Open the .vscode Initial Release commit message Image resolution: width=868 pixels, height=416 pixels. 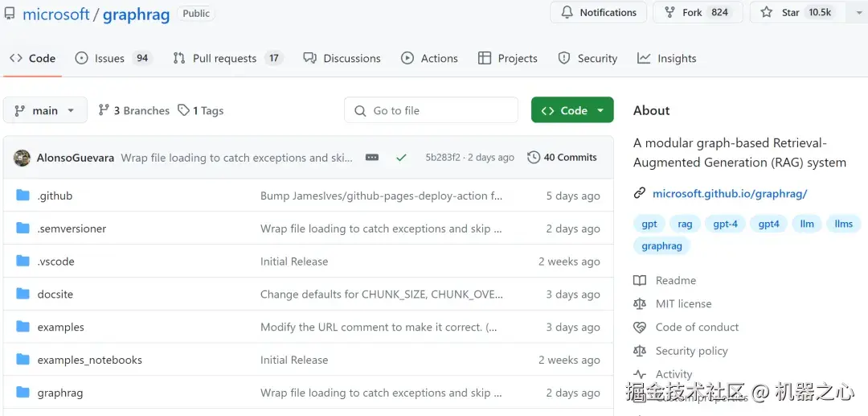[294, 262]
